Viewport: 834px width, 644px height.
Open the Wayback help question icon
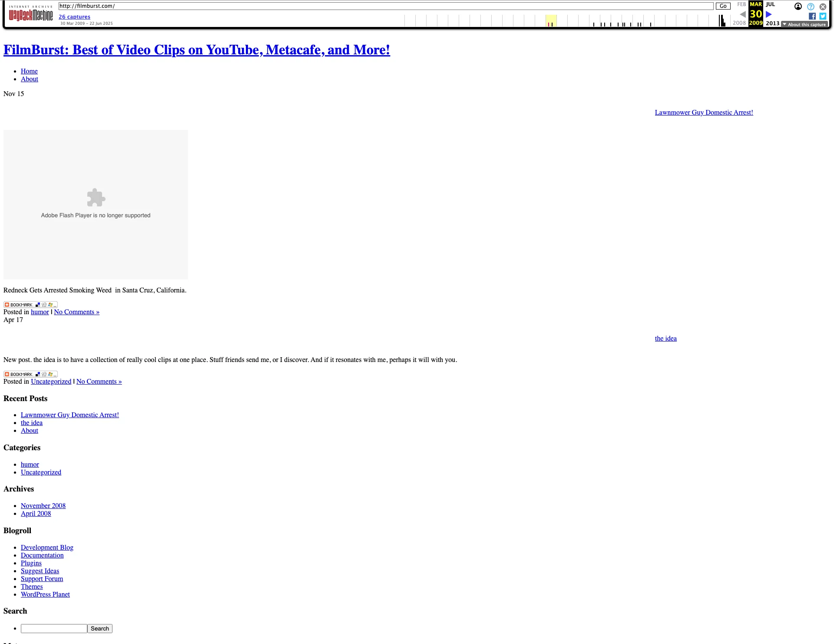click(x=811, y=7)
